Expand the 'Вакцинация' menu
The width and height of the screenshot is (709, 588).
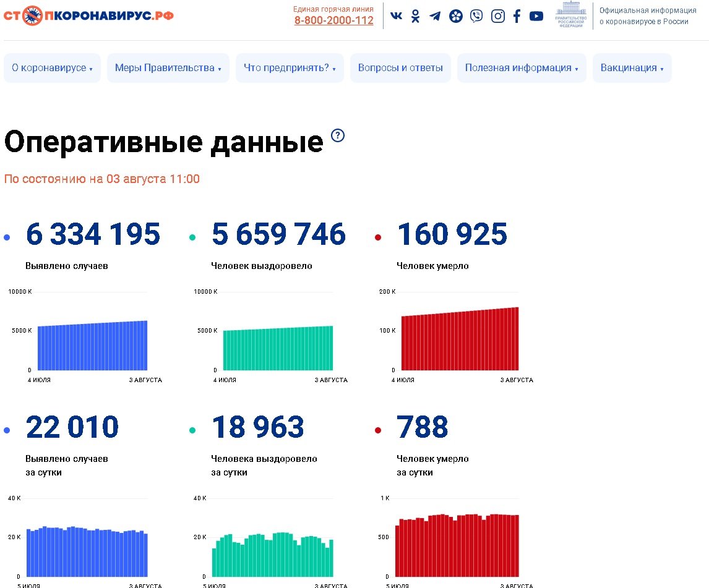[632, 68]
